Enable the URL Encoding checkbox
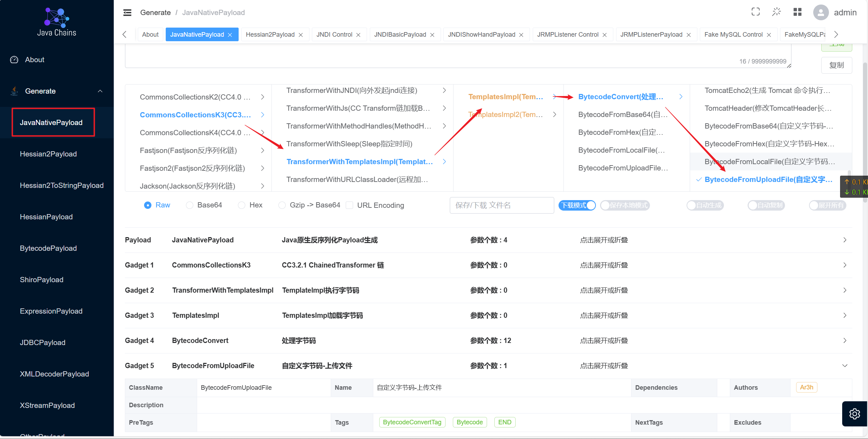This screenshot has width=868, height=439. [x=349, y=205]
